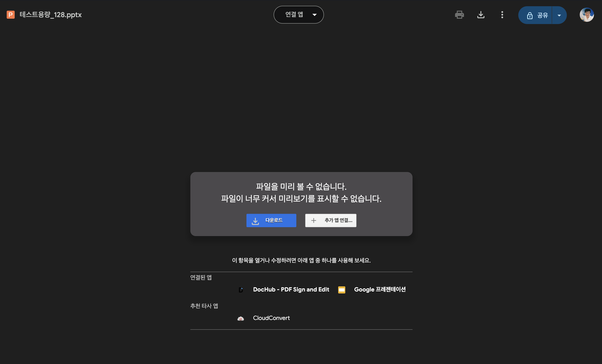Click the plus icon in 추가 앱 연결
The height and width of the screenshot is (364, 602).
(x=313, y=220)
